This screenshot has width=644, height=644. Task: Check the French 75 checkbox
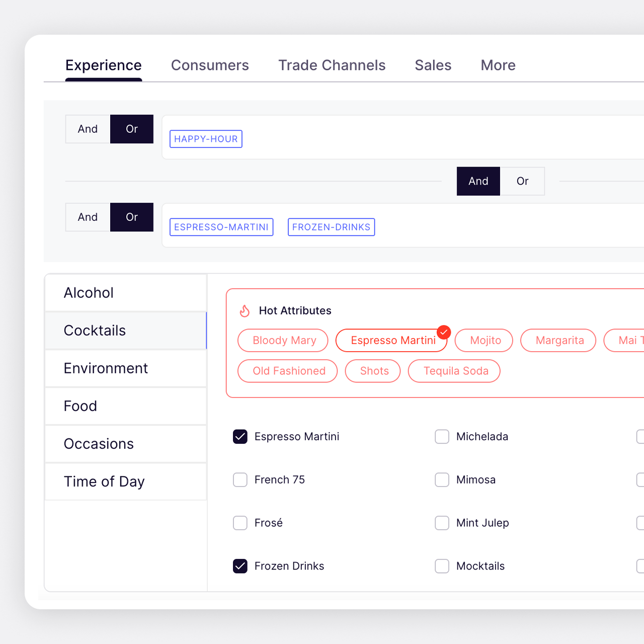point(240,480)
